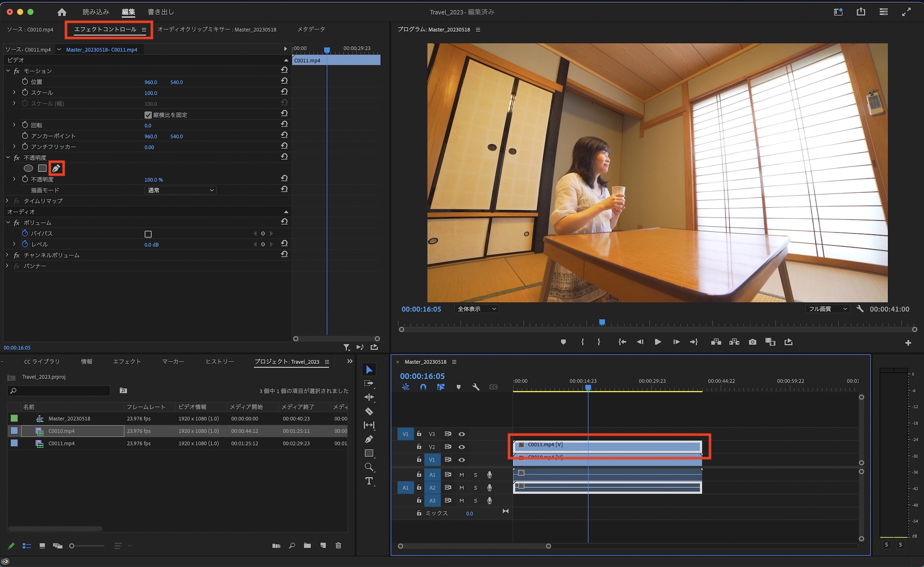924x567 pixels.
Task: Mute audio track A1
Action: click(462, 475)
